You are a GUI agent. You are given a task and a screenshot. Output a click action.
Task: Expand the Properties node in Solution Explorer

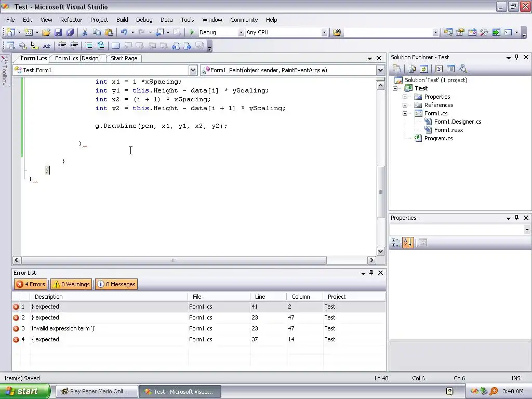[x=405, y=97]
